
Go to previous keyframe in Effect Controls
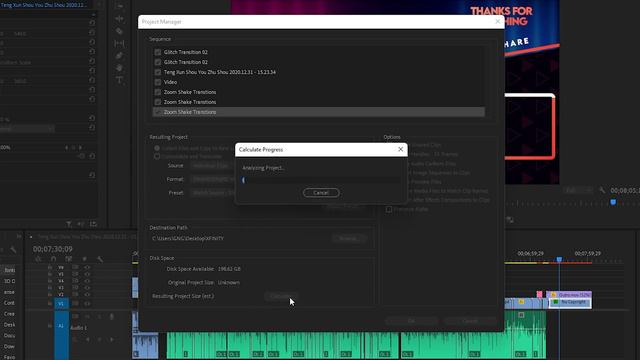pyautogui.click(x=67, y=147)
